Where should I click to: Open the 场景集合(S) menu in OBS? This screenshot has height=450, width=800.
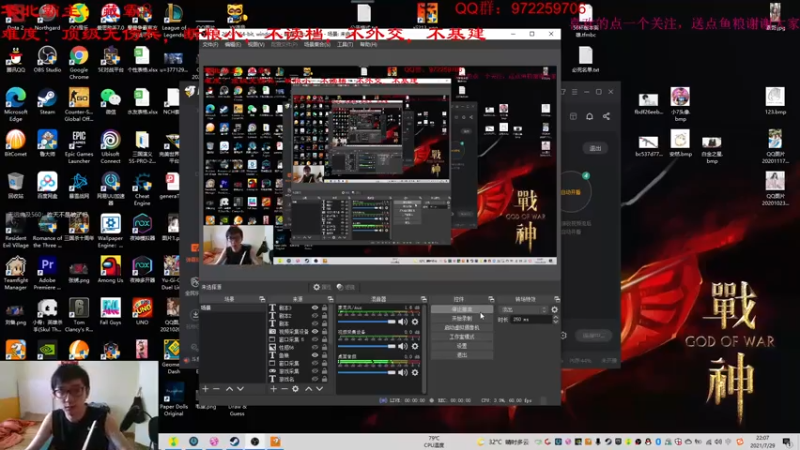click(x=317, y=45)
